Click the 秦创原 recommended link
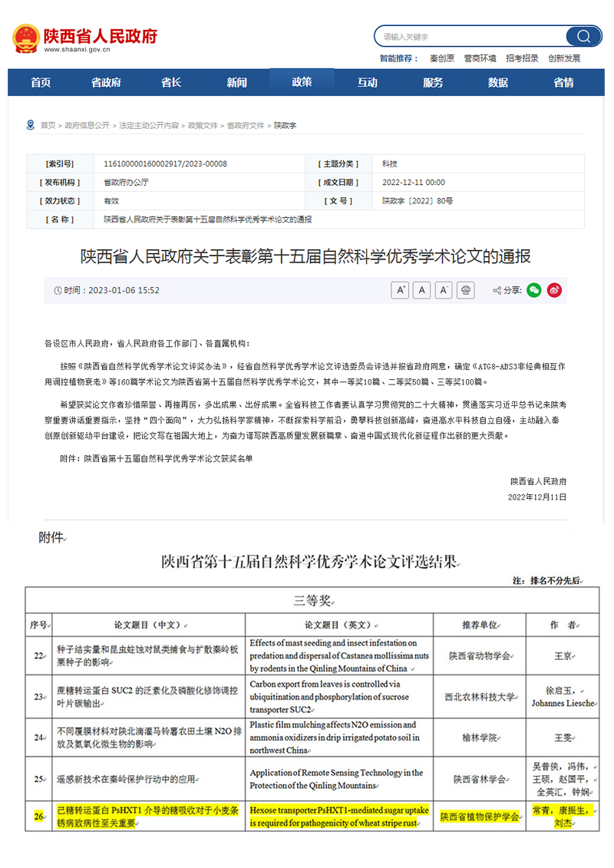Screen dimensions: 614x868 pyautogui.click(x=442, y=58)
